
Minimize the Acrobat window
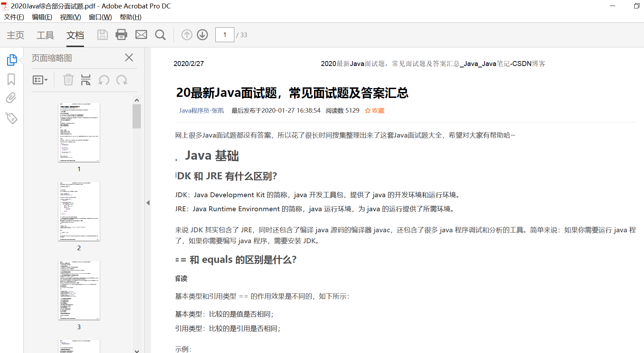[x=613, y=6]
